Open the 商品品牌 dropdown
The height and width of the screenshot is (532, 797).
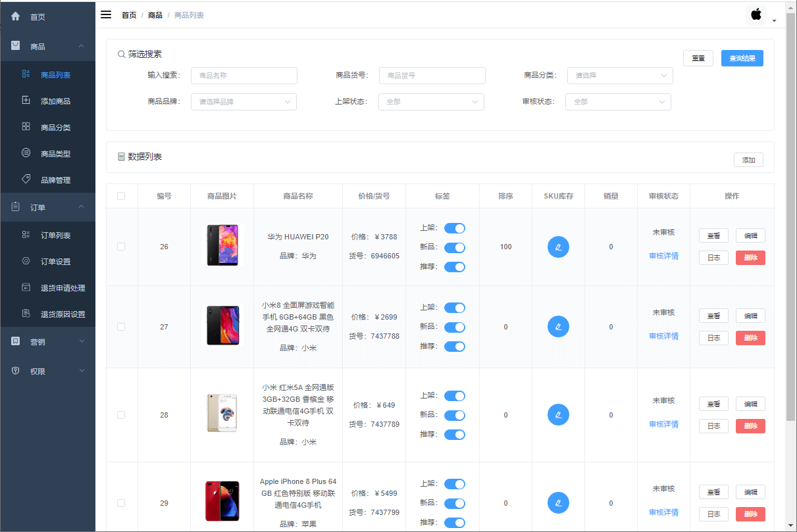[244, 102]
